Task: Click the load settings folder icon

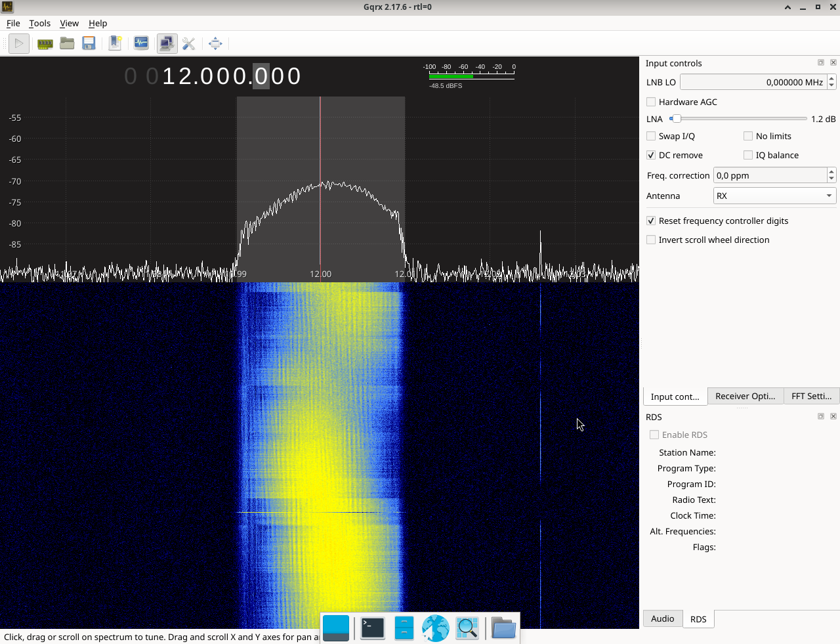Action: [x=67, y=44]
